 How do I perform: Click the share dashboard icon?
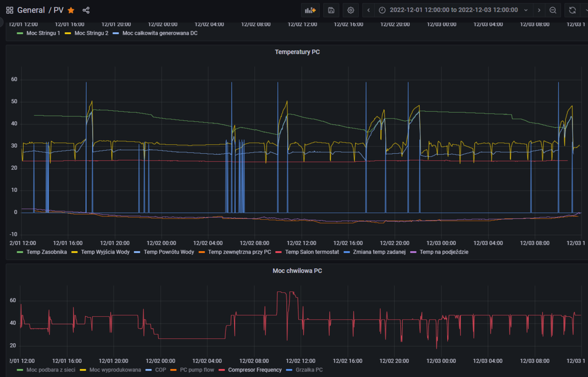pos(86,10)
